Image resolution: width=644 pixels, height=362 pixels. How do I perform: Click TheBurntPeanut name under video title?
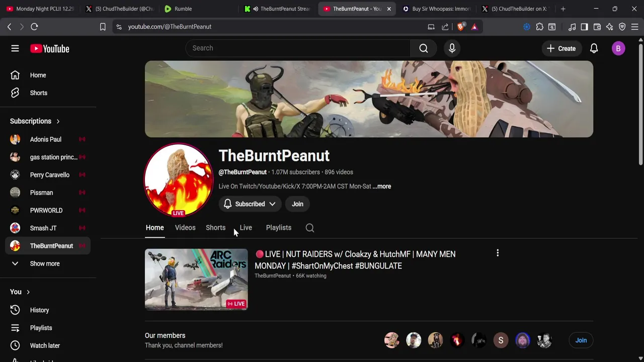[273, 276]
